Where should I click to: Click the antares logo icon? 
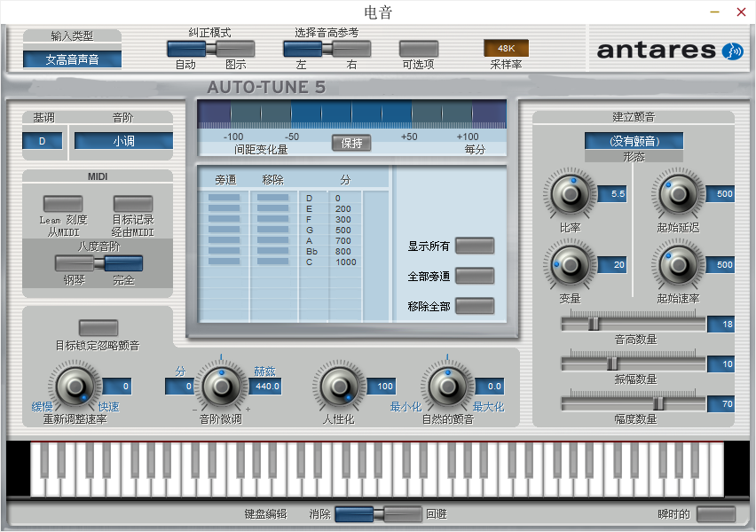tap(732, 51)
